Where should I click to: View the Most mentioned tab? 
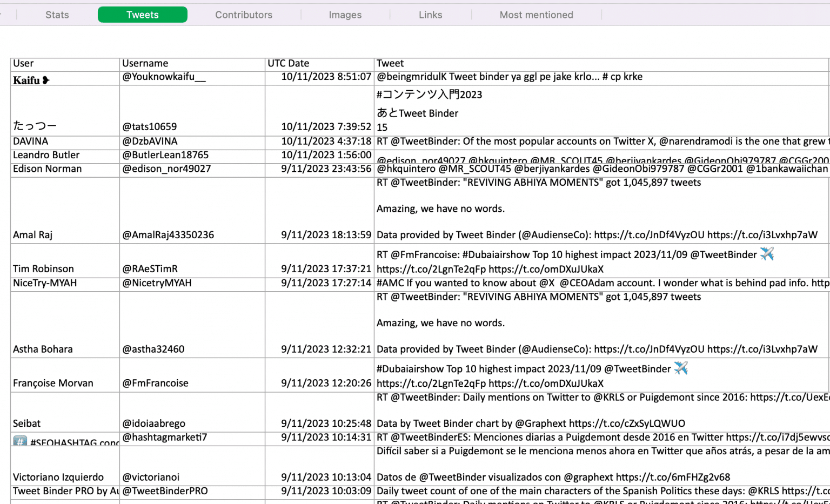(x=536, y=15)
